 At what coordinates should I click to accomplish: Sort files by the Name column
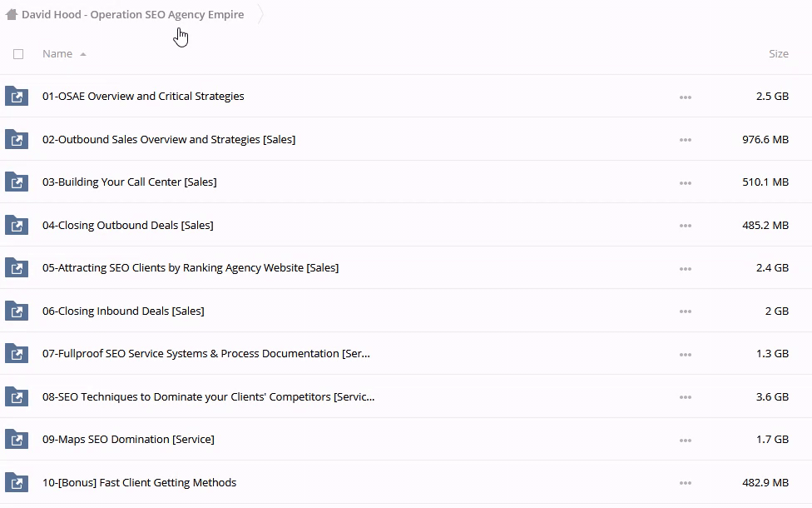coord(57,54)
